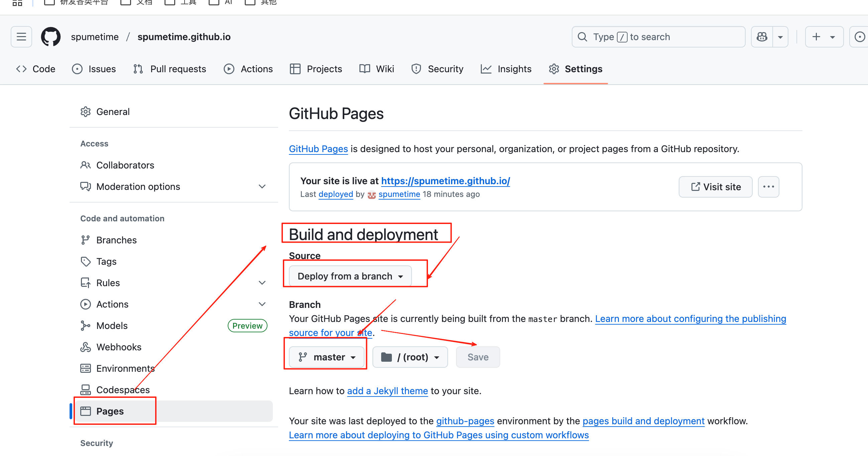This screenshot has height=456, width=868.
Task: Visit the live site via Visit site
Action: click(715, 187)
